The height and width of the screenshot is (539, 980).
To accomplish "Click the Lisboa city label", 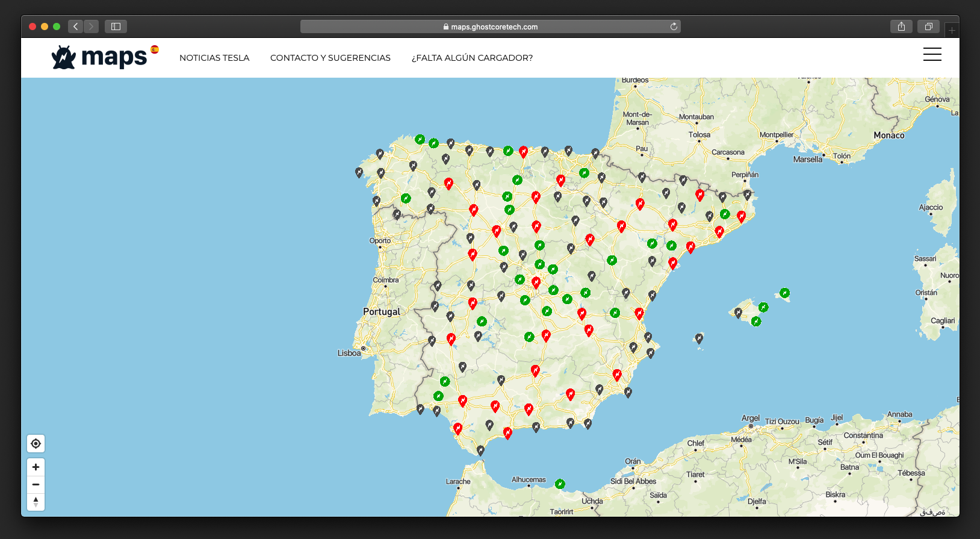I will pos(349,353).
